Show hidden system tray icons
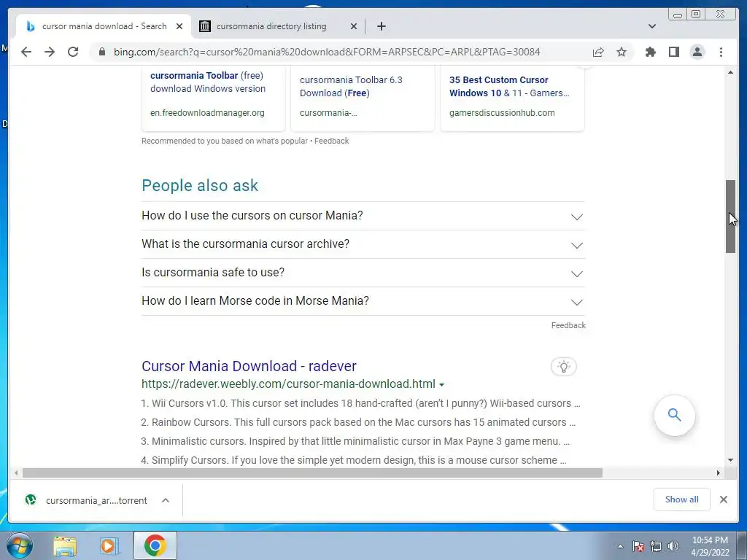747x560 pixels. tap(620, 546)
